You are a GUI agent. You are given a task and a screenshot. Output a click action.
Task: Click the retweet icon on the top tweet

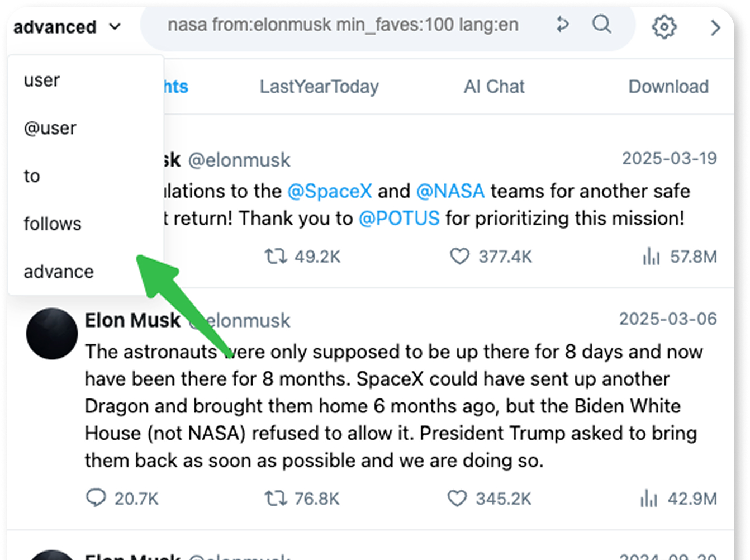click(x=275, y=257)
